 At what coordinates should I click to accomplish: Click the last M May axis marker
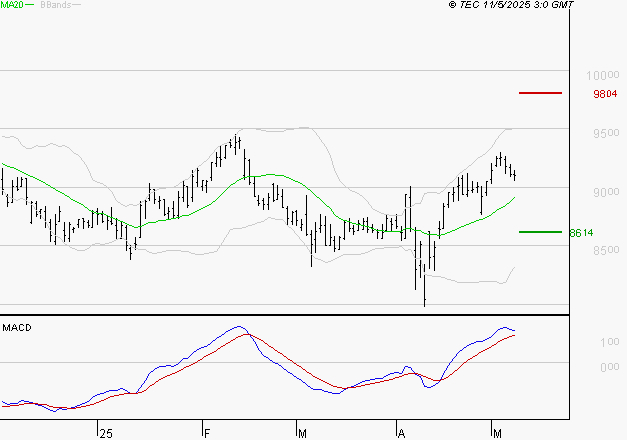(497, 434)
